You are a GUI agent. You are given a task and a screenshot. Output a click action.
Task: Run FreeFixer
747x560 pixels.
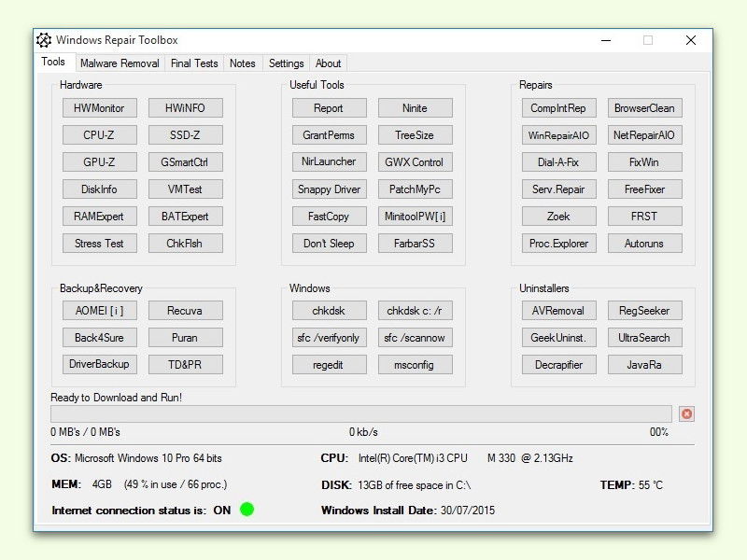point(644,189)
